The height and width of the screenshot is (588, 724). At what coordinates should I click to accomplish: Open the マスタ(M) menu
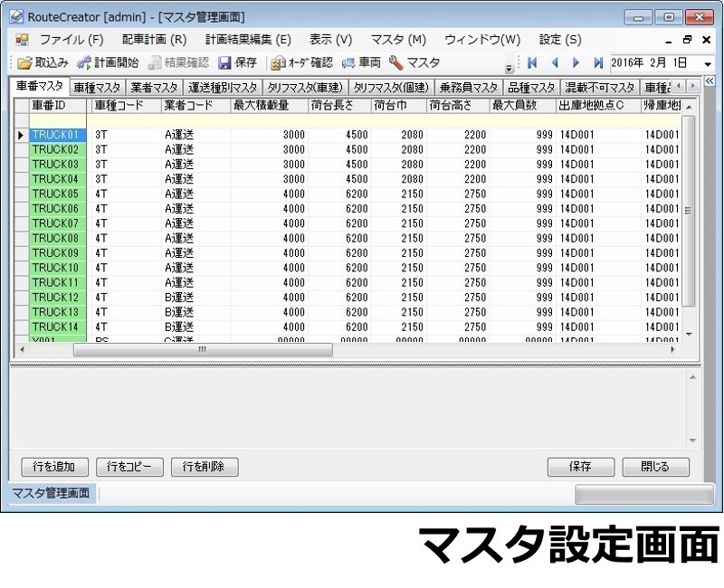(398, 39)
